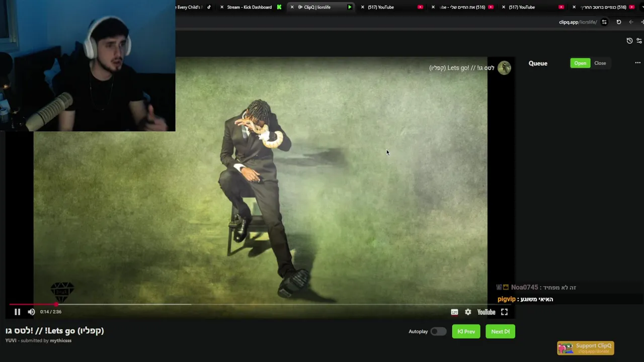Image resolution: width=644 pixels, height=362 pixels.
Task: Skip to the next clip with Next
Action: [x=500, y=331]
